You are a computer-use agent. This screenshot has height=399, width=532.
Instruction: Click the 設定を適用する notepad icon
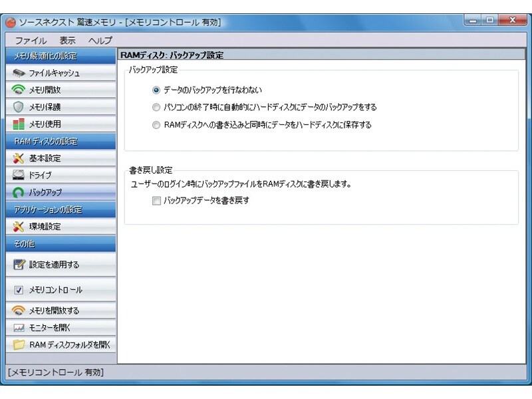pos(19,264)
